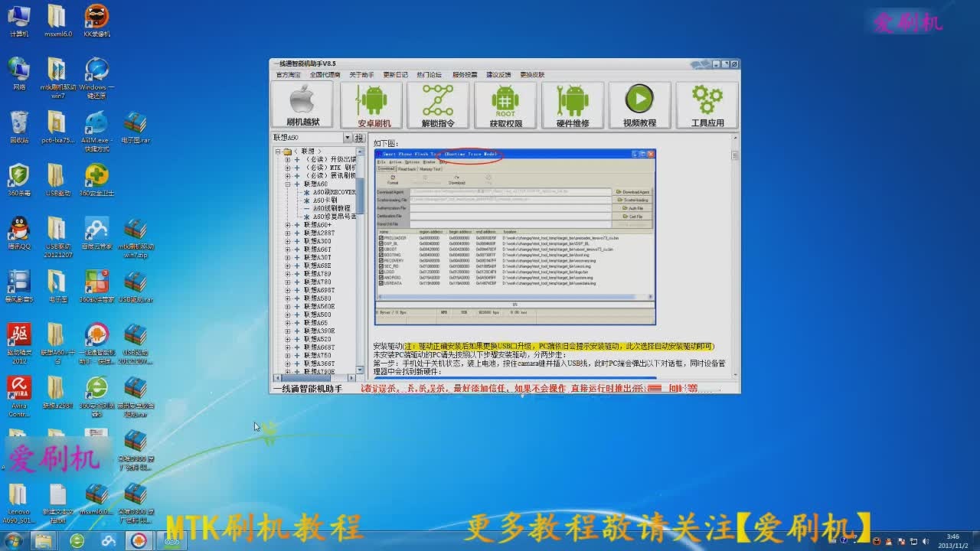Select 联想A65 in model tree

coord(316,323)
